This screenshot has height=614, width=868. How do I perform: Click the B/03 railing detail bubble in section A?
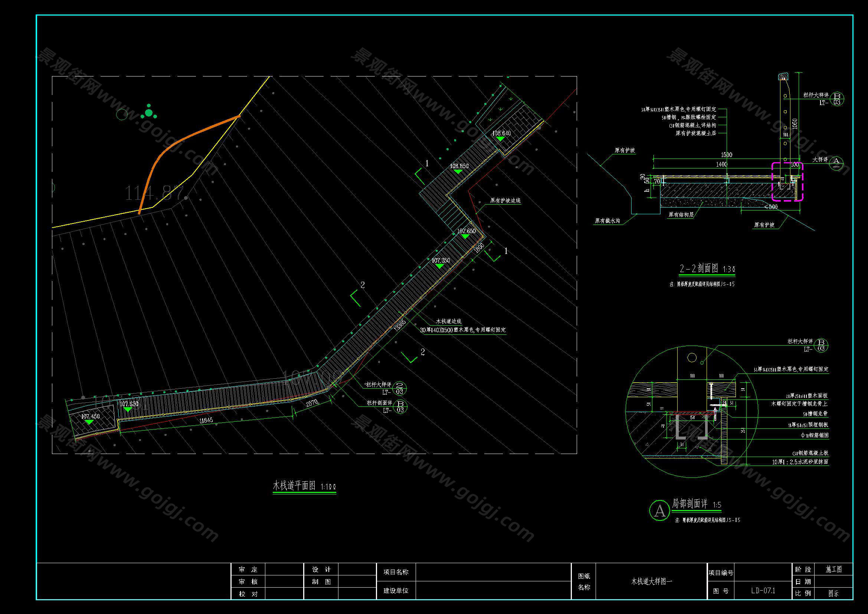821,345
